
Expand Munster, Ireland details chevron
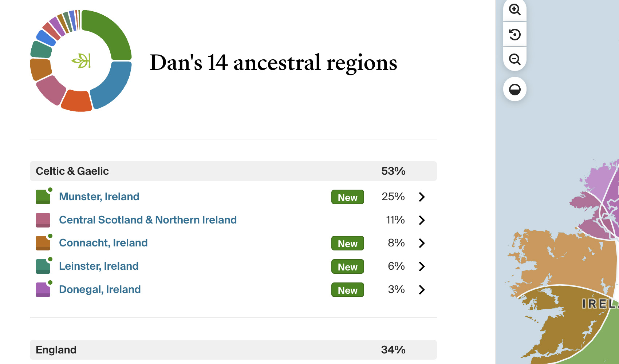422,197
